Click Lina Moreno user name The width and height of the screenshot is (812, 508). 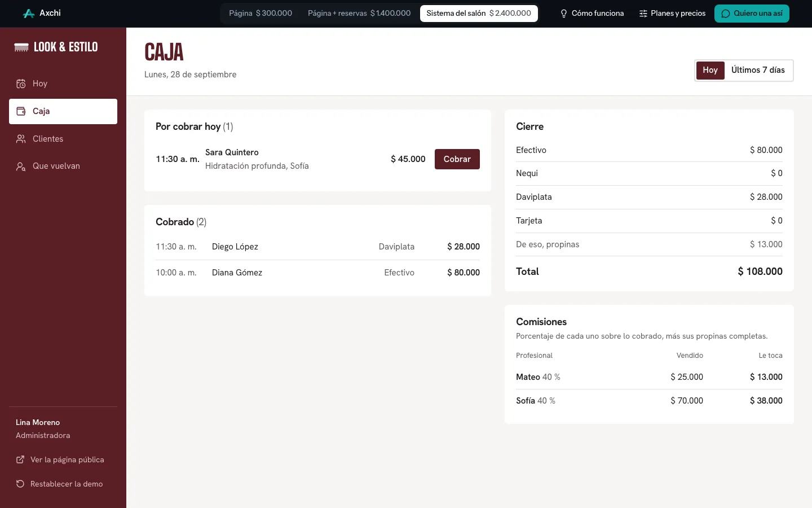click(x=38, y=422)
